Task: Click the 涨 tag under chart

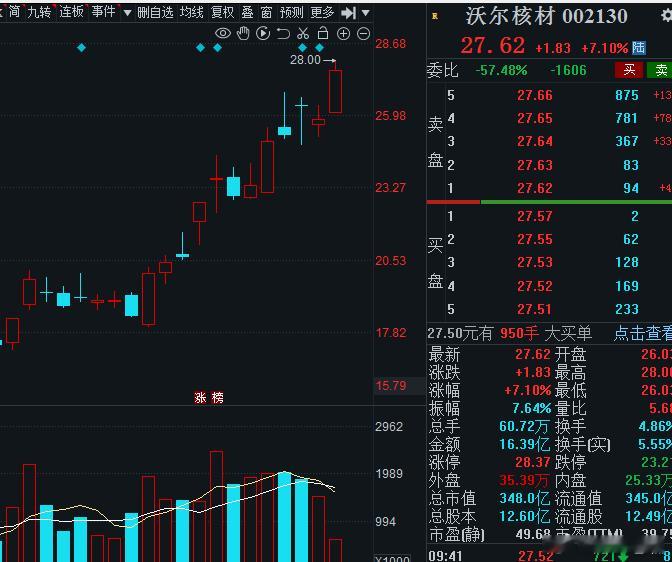Action: tap(200, 398)
